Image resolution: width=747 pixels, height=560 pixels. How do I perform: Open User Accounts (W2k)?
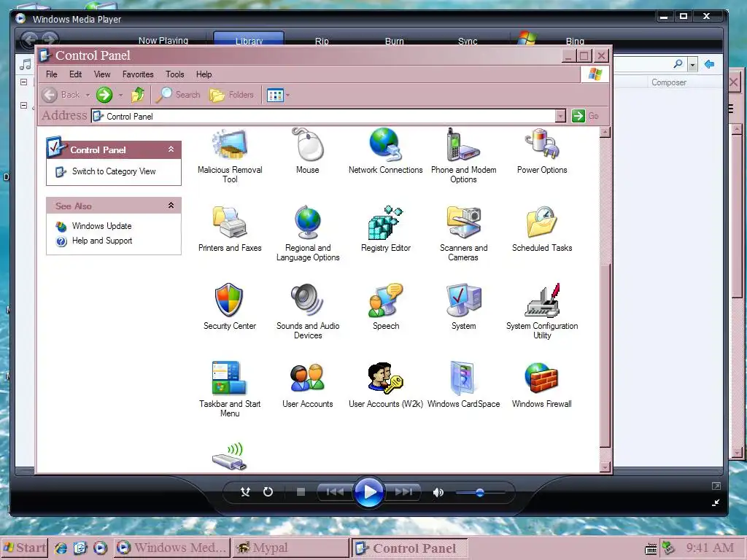tap(385, 385)
